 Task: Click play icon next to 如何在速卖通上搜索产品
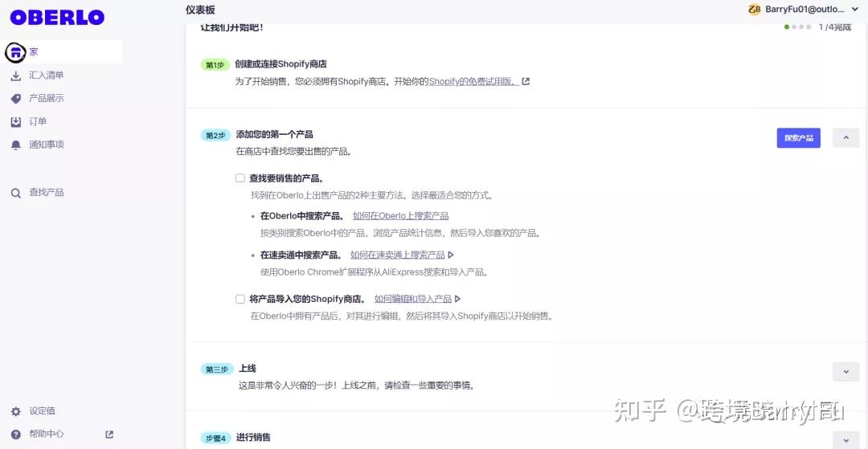click(451, 255)
